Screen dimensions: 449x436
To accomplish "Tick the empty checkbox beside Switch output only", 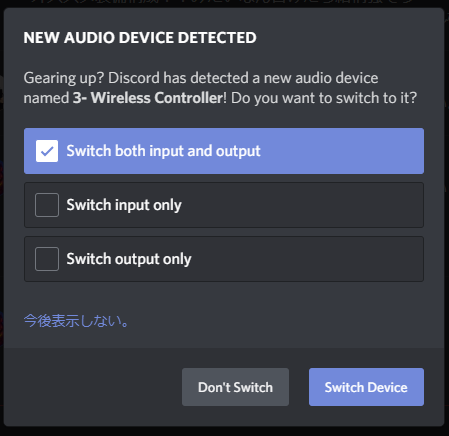I will click(47, 259).
